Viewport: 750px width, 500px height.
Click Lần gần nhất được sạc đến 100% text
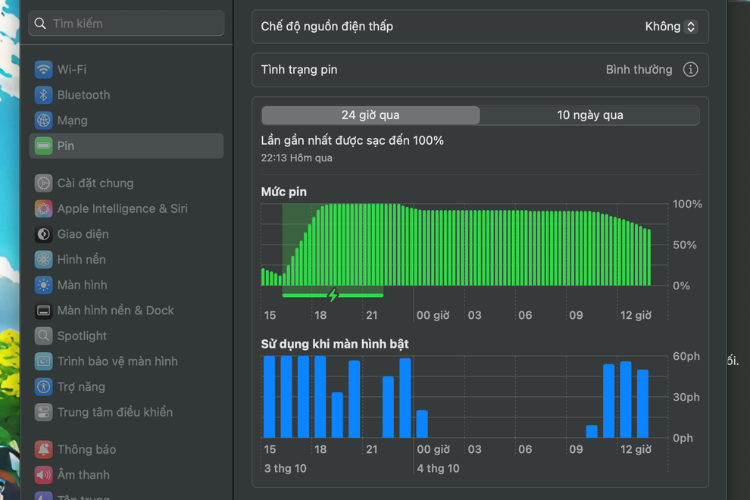click(x=352, y=141)
